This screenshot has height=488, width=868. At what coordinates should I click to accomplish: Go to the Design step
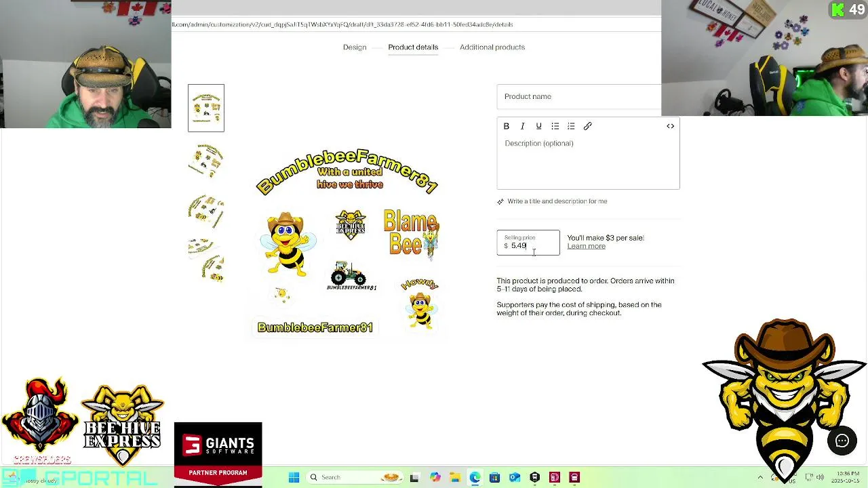click(355, 47)
